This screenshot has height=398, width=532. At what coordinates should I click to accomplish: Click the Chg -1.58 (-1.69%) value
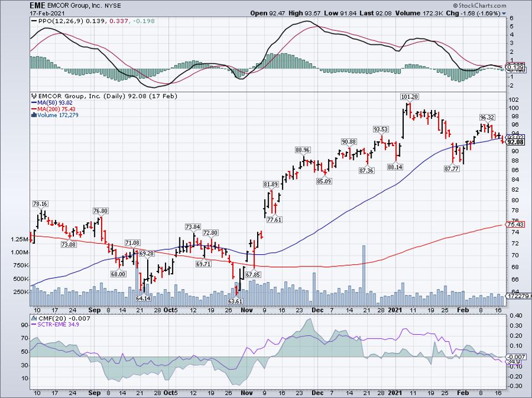point(473,13)
